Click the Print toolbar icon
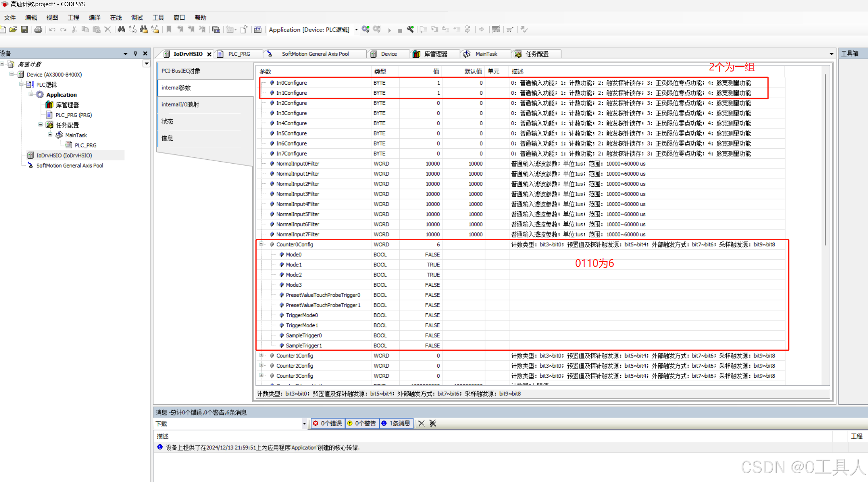This screenshot has width=868, height=482. (x=38, y=29)
